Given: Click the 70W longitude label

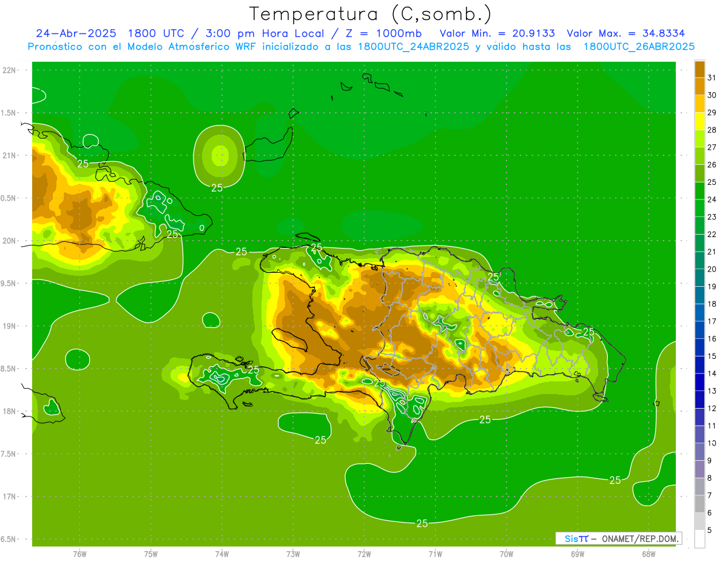Looking at the screenshot, I should point(507,554).
